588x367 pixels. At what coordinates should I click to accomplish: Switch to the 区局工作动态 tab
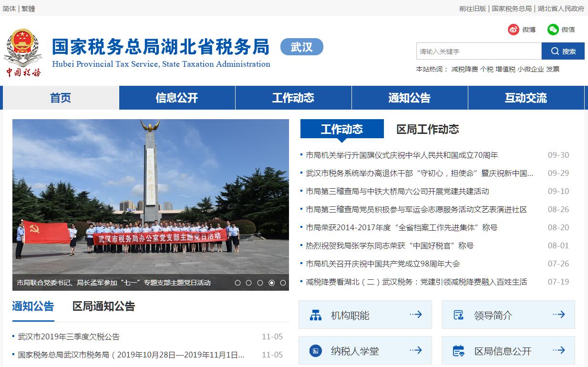coord(427,129)
